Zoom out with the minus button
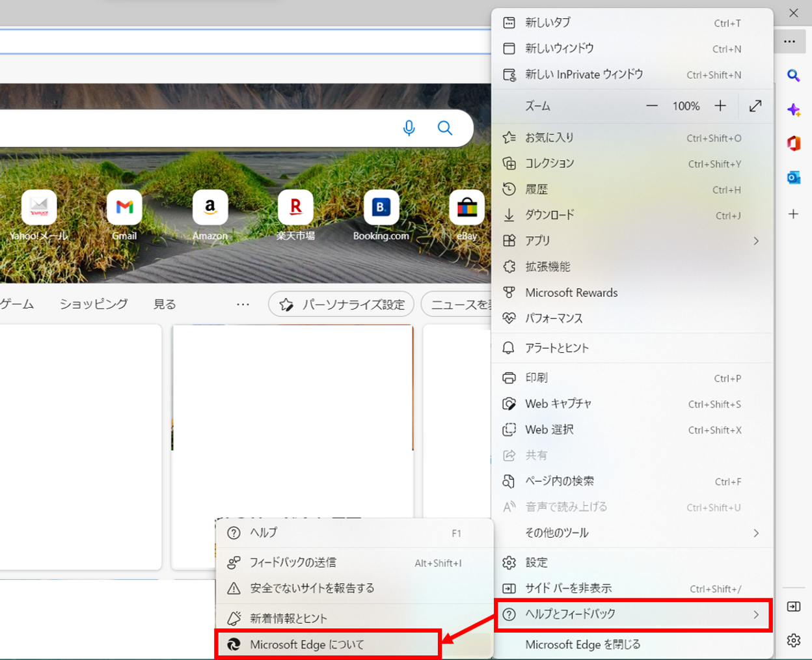The image size is (812, 660). (651, 106)
